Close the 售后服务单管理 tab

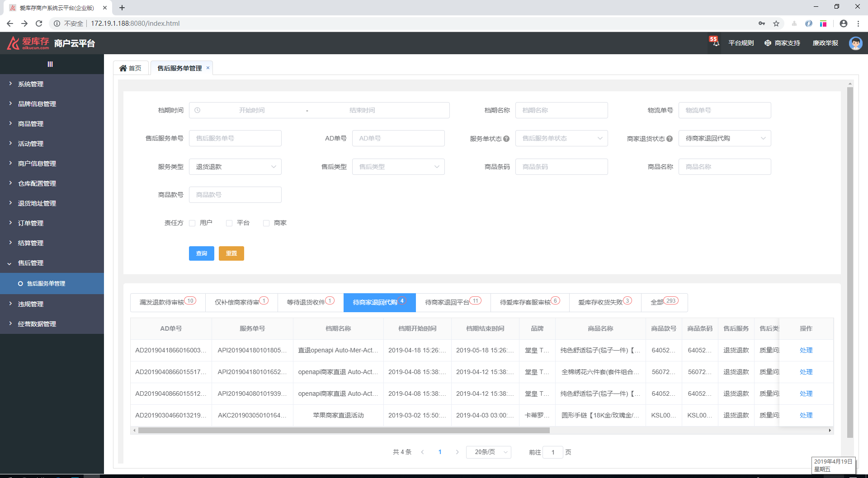point(208,68)
